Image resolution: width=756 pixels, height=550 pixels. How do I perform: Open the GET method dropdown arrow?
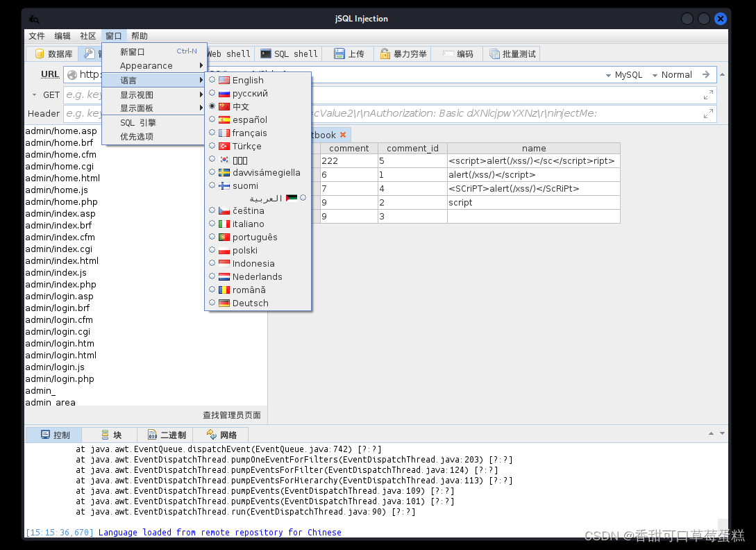(34, 95)
